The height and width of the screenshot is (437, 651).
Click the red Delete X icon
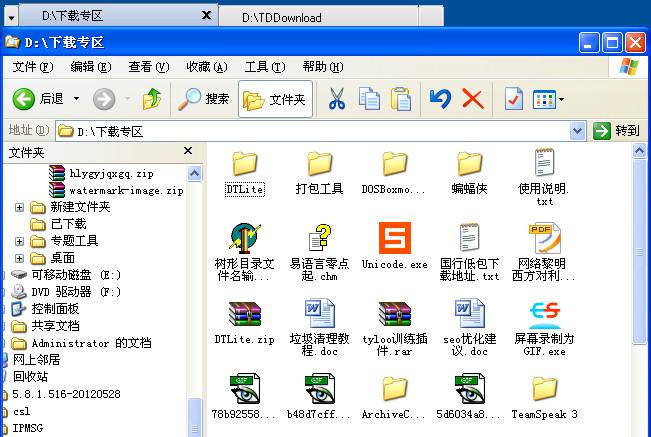472,99
